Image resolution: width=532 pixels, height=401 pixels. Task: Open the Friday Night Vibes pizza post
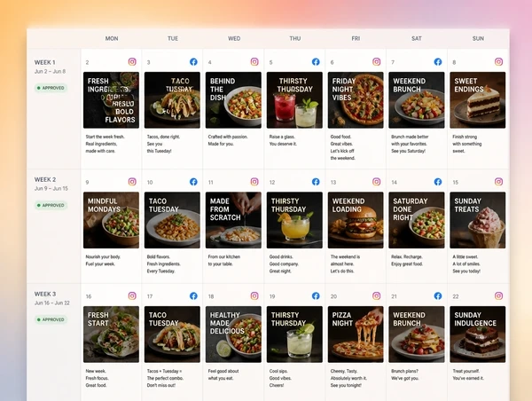pos(356,100)
